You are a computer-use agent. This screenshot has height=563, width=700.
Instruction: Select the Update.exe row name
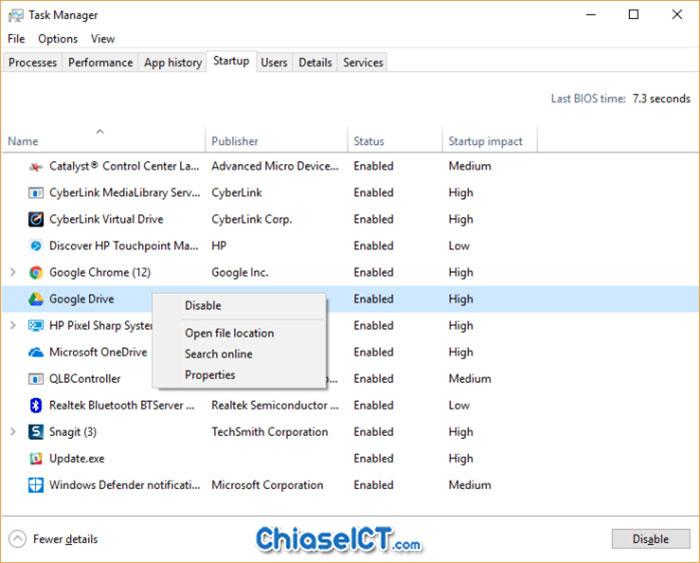[77, 459]
